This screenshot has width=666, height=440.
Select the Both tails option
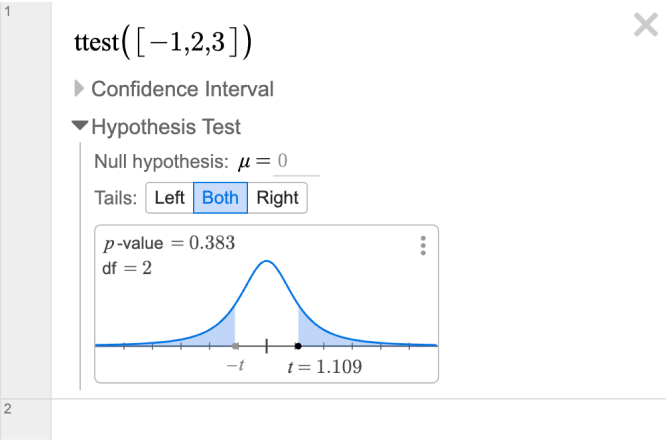point(220,198)
